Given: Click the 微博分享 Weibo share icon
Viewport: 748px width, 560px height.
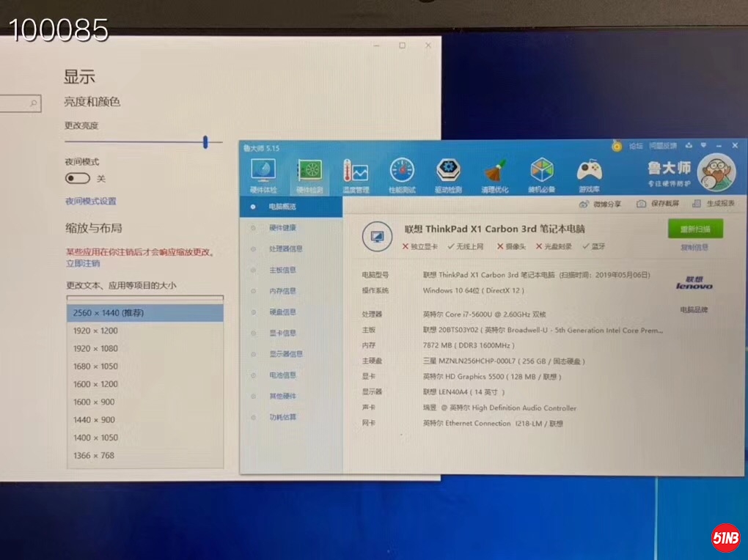Looking at the screenshot, I should (584, 205).
